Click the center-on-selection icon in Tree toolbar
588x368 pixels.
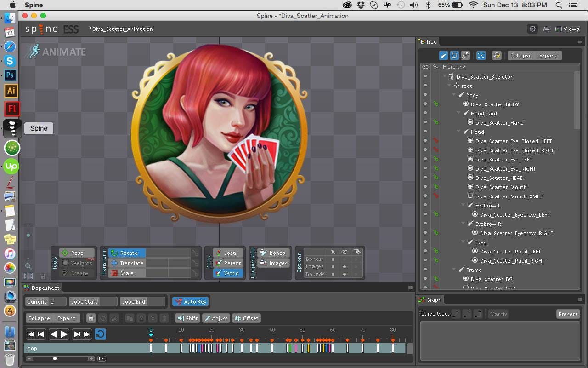(481, 55)
